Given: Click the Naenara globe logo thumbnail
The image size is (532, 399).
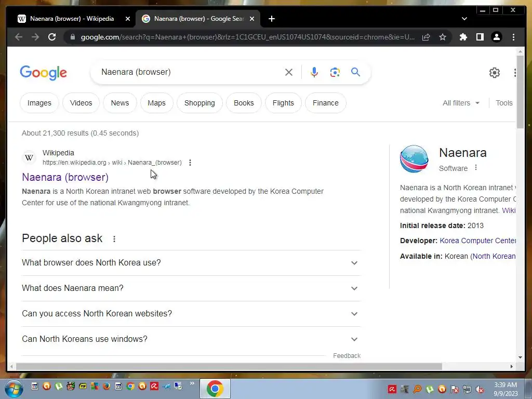Looking at the screenshot, I should (x=414, y=159).
